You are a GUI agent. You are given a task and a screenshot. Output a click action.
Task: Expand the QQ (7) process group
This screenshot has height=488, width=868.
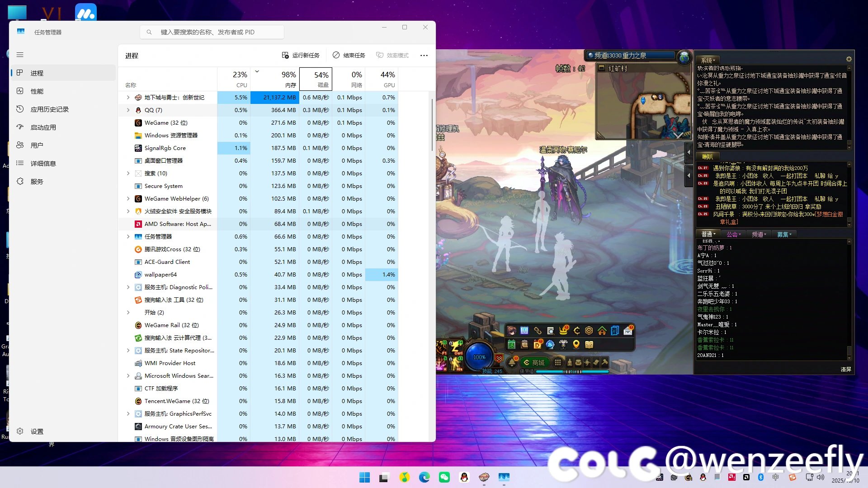[128, 110]
